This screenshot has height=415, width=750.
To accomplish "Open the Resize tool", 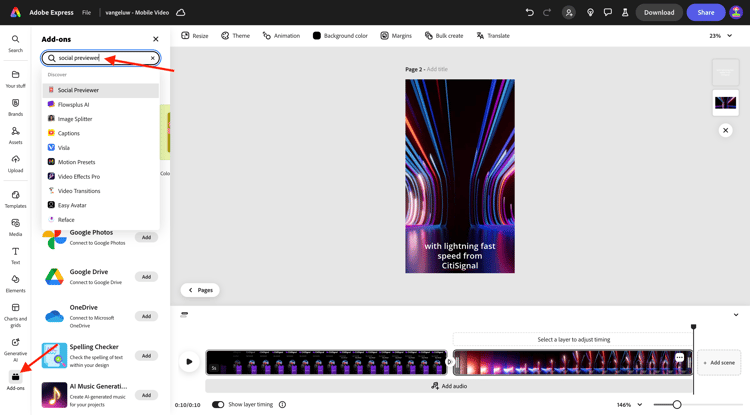I will [x=195, y=36].
